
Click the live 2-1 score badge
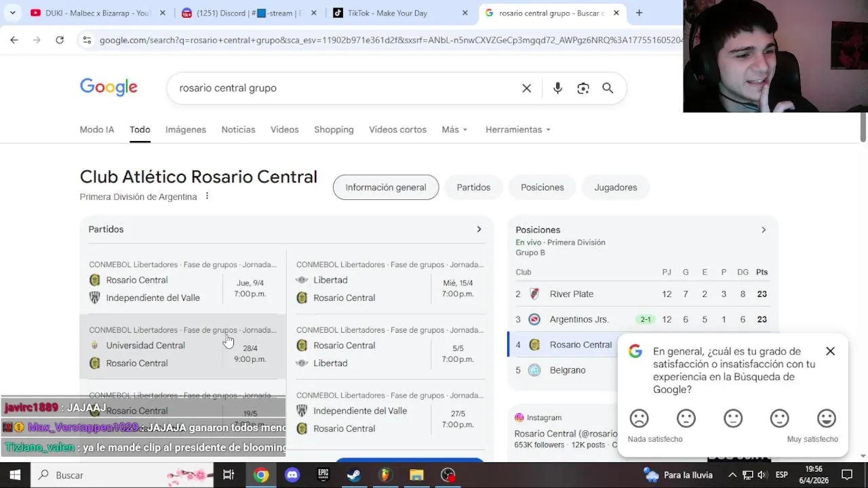click(645, 319)
